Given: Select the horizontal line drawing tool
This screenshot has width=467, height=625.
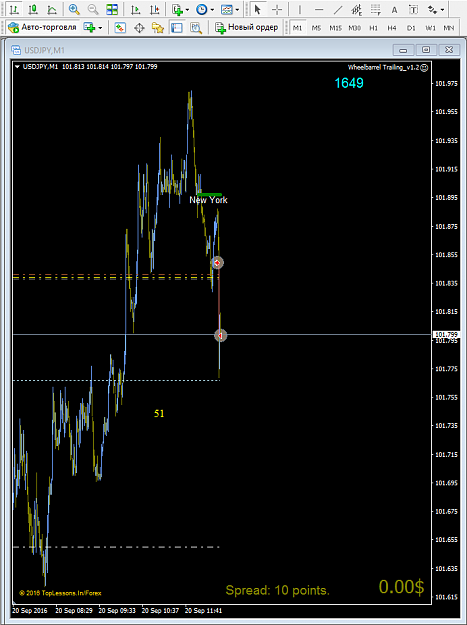Looking at the screenshot, I should coord(319,9).
